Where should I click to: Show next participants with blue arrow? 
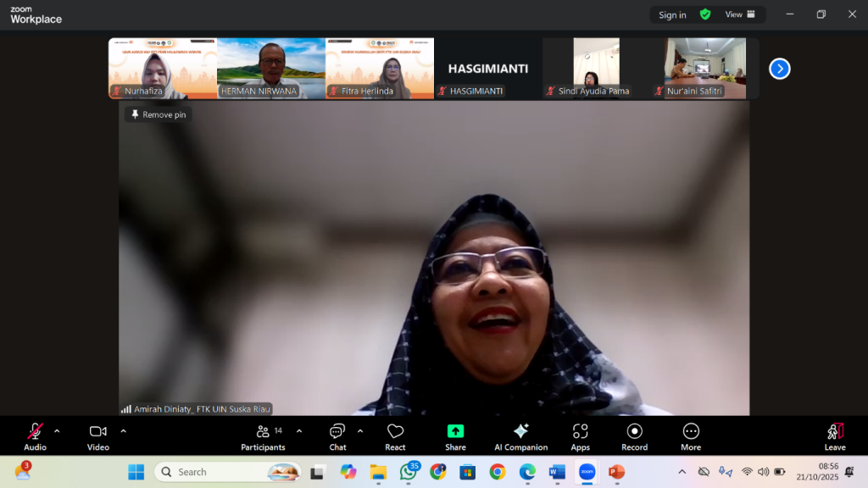[x=779, y=69]
